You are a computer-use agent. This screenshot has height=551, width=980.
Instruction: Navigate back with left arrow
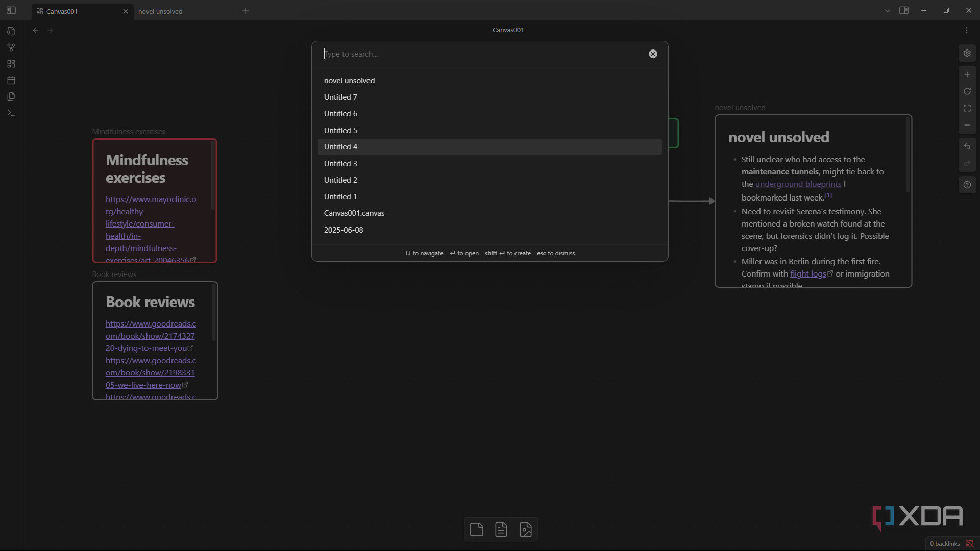36,30
